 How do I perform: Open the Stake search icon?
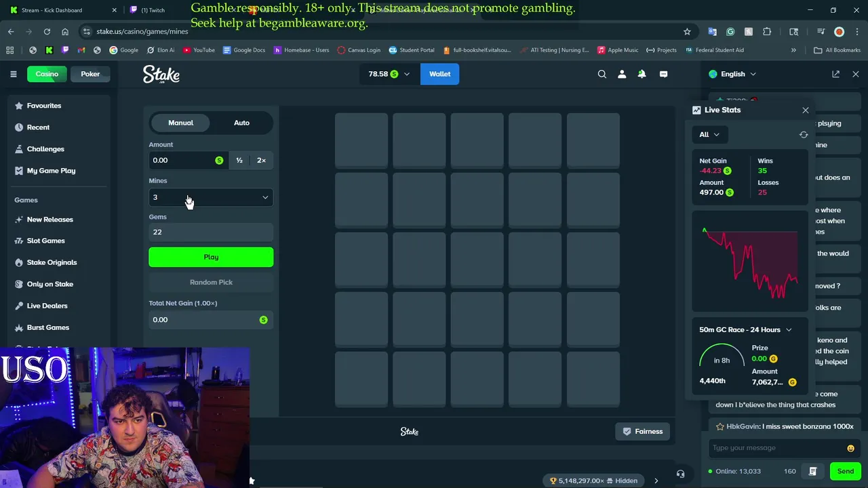602,74
